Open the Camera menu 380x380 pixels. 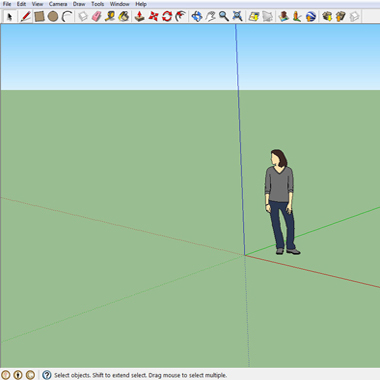coord(58,4)
